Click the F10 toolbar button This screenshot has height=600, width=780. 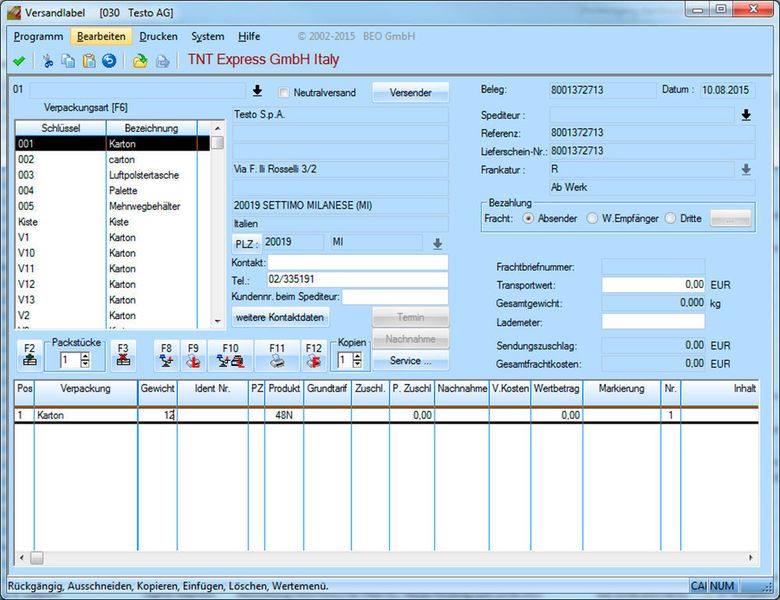point(231,355)
